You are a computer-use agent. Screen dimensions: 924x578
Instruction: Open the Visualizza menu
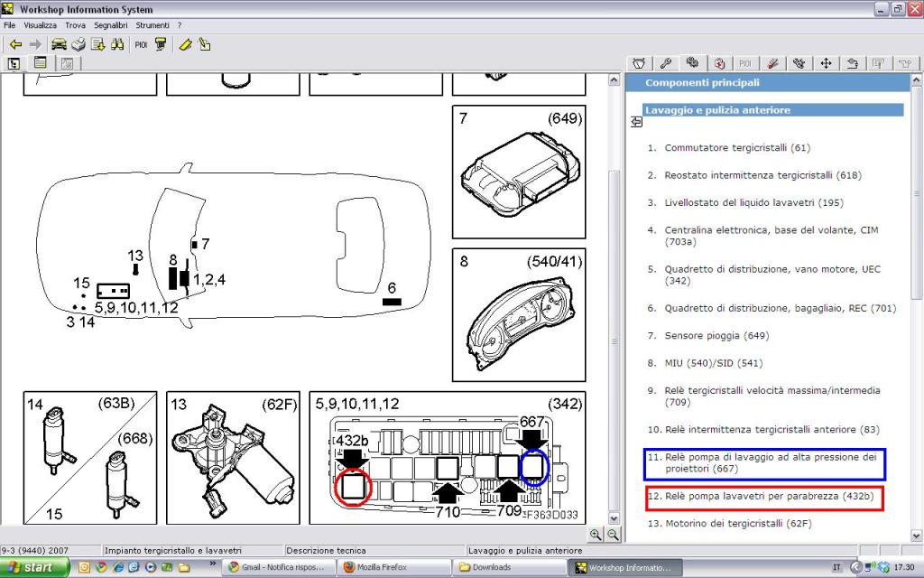tap(40, 25)
